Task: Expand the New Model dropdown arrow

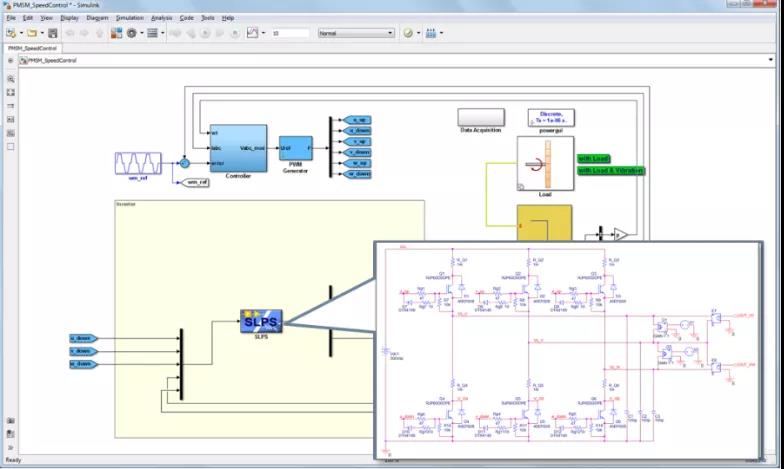Action: [x=21, y=34]
